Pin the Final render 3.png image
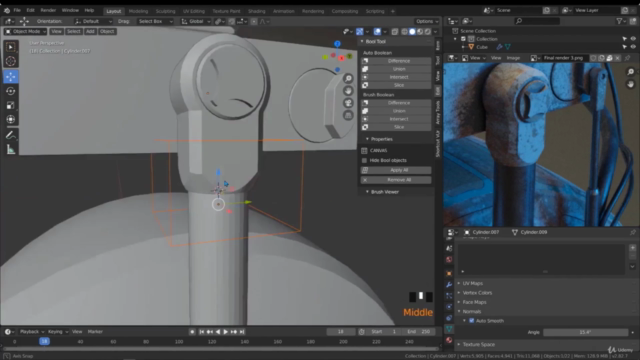The image size is (640, 360). tap(627, 58)
